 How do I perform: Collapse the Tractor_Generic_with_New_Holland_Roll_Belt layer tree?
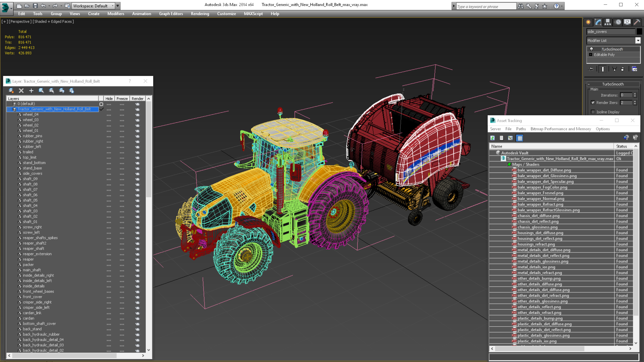(9, 109)
